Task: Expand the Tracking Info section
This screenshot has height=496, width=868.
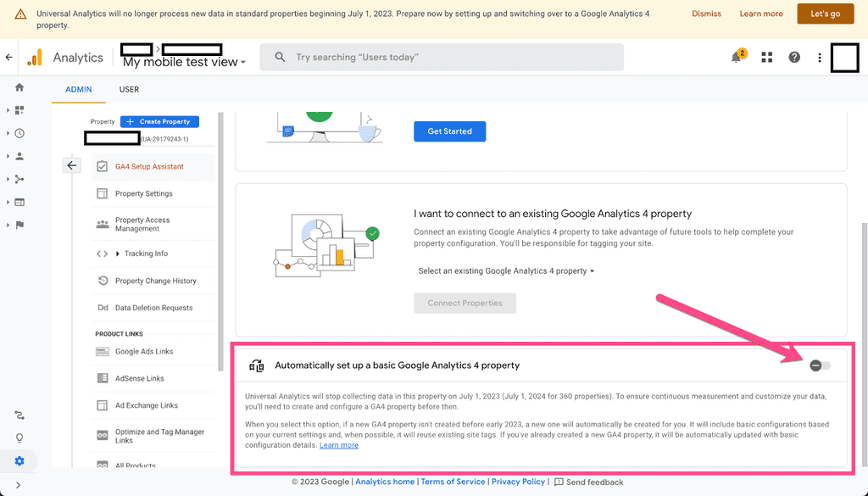Action: 146,254
